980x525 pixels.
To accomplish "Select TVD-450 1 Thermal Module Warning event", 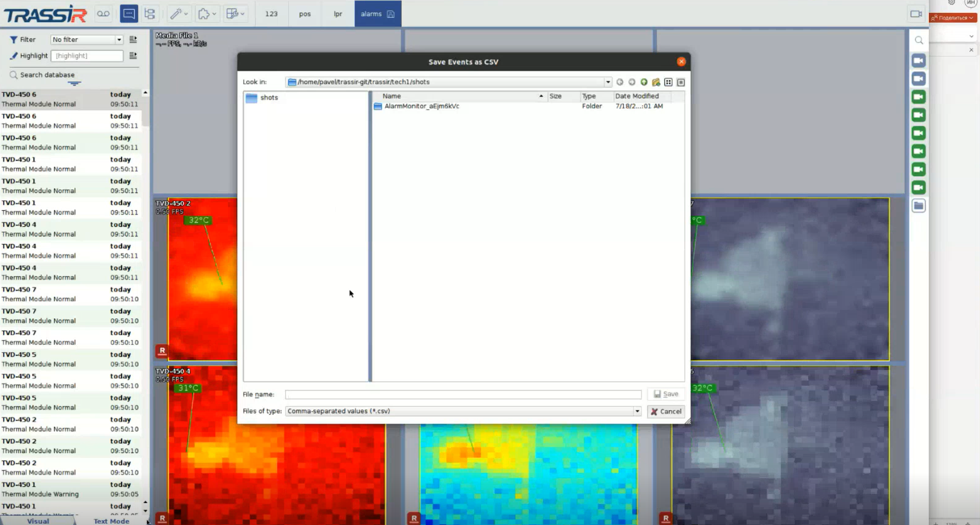I will [71, 489].
